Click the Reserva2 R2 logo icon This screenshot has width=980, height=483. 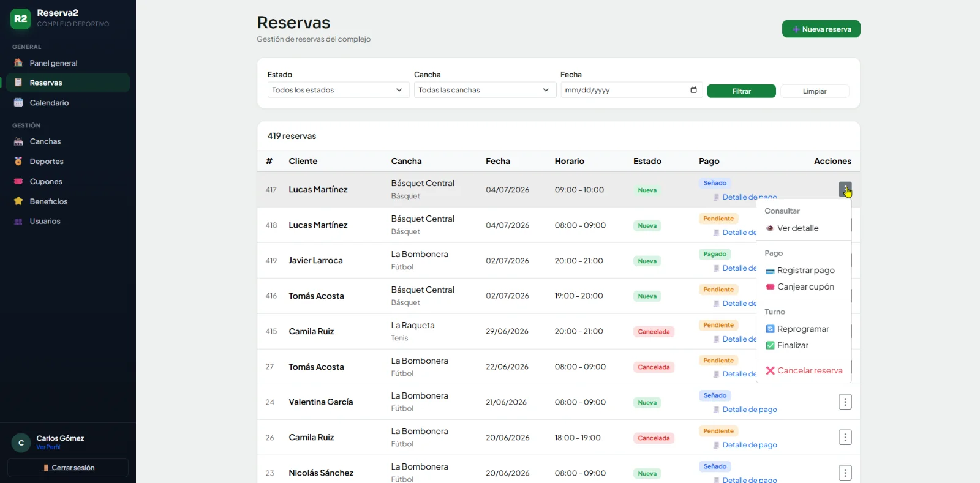pos(21,18)
